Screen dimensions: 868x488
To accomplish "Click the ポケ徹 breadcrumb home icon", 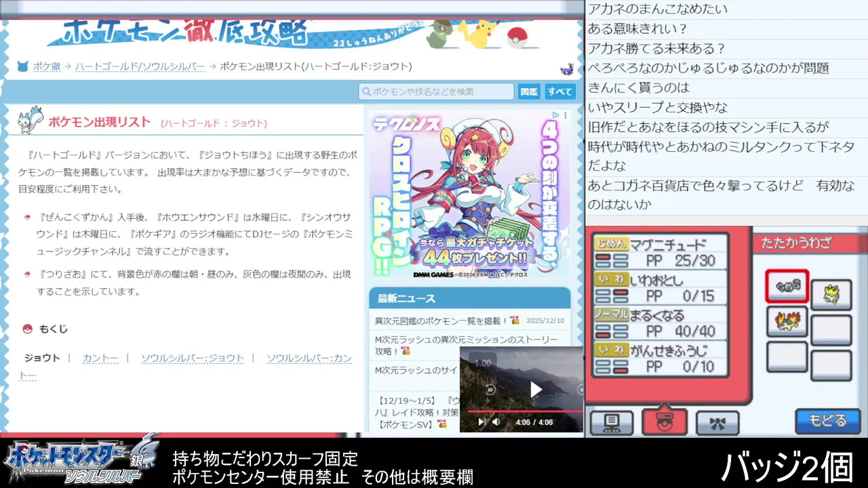I will tap(22, 66).
